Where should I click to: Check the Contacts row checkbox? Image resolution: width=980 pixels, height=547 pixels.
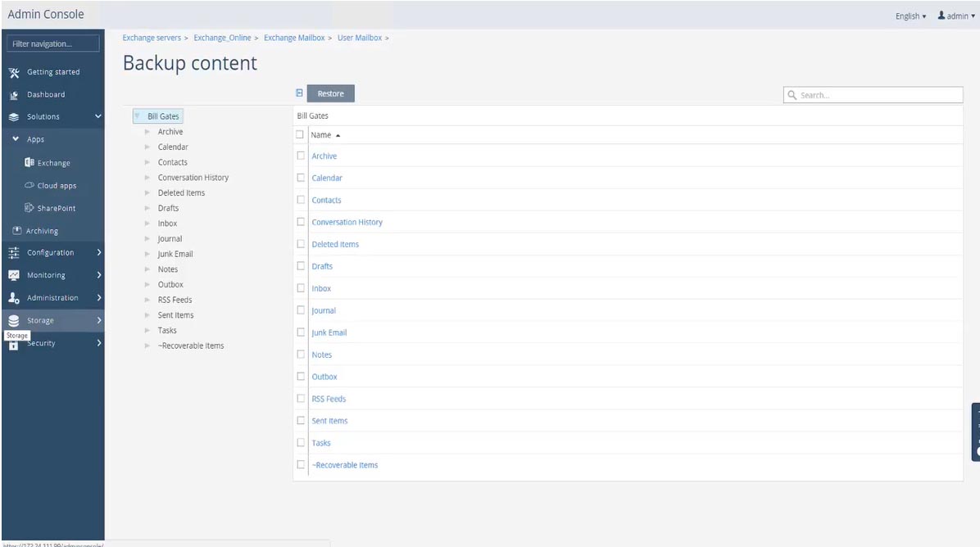coord(301,200)
